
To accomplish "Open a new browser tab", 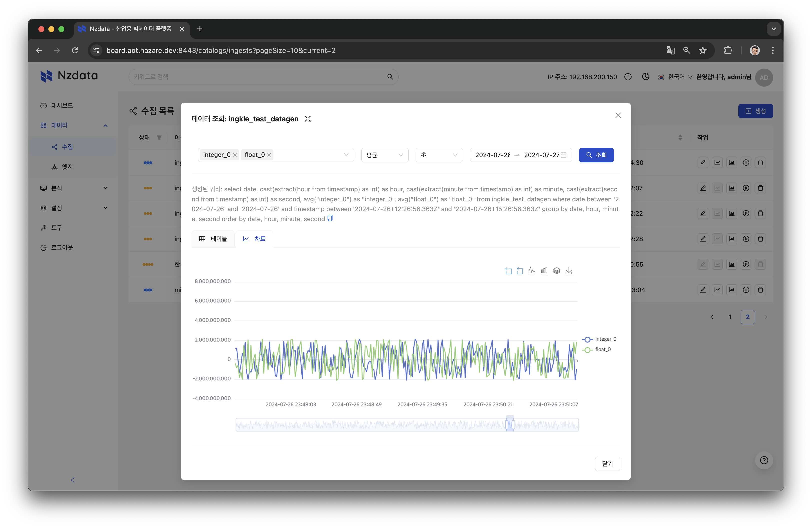I will 200,29.
